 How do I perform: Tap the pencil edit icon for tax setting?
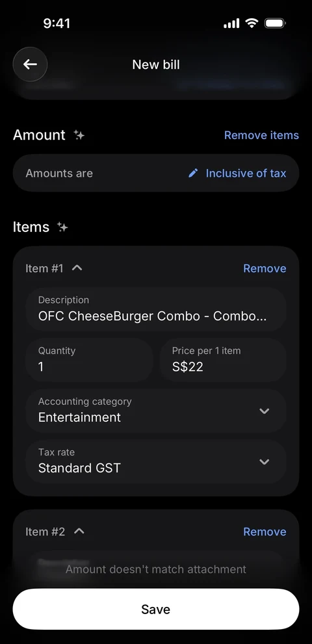click(x=193, y=174)
